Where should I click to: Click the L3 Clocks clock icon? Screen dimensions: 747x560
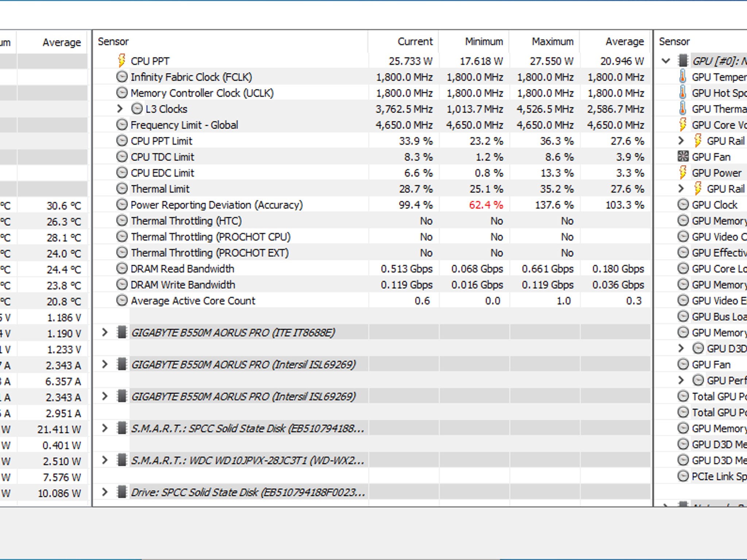tap(137, 109)
